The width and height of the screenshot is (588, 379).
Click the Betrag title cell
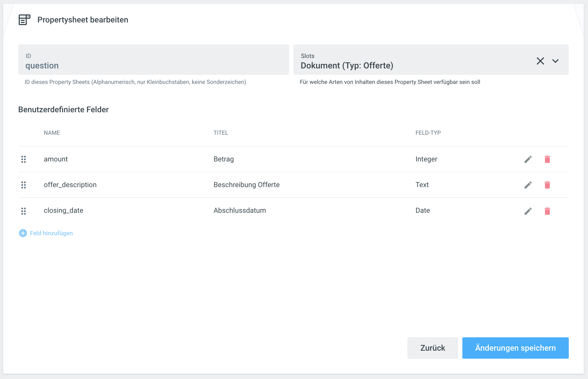coord(224,159)
